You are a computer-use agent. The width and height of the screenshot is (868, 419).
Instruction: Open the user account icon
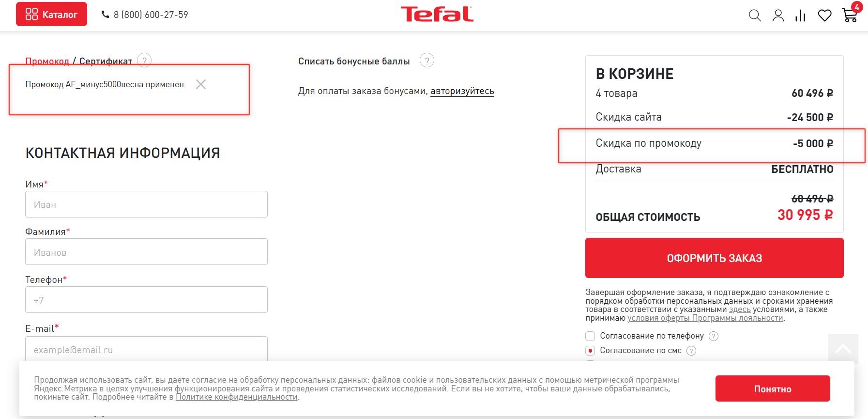coord(778,16)
